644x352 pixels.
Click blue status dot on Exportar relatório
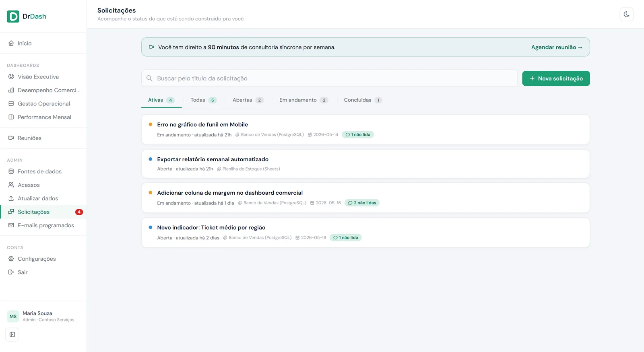(151, 159)
